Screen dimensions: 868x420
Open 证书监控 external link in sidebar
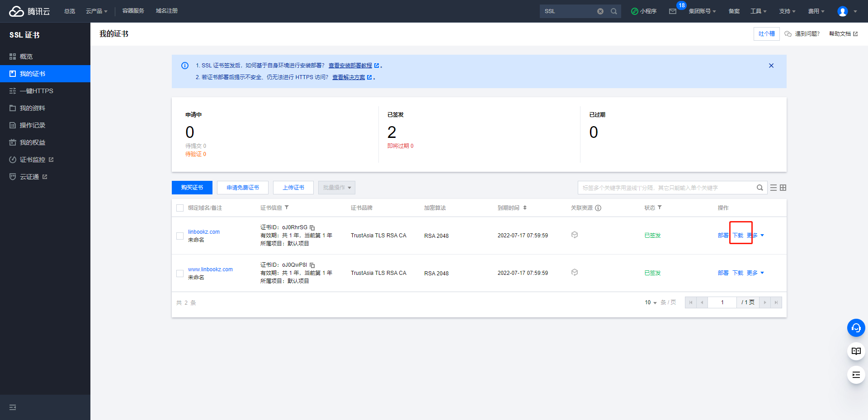(x=45, y=160)
